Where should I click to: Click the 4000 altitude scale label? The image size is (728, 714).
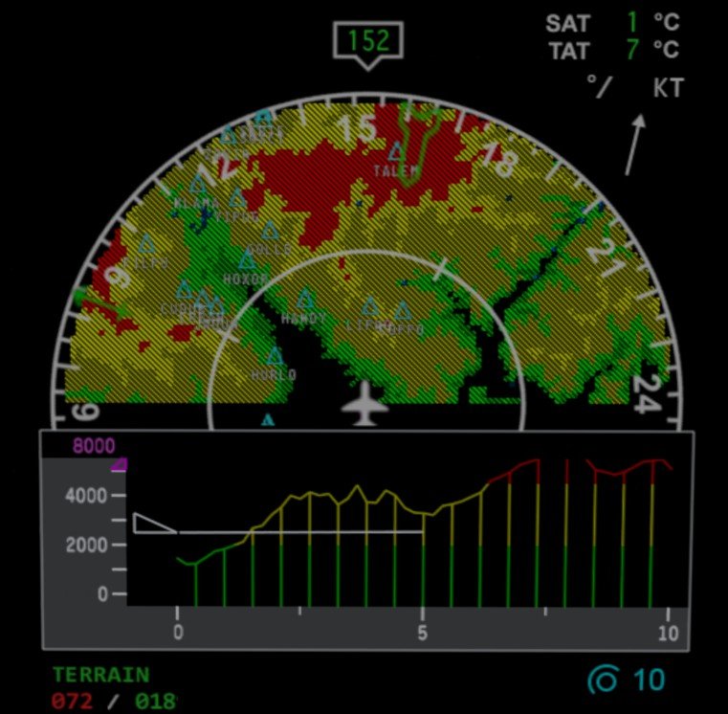coord(86,496)
